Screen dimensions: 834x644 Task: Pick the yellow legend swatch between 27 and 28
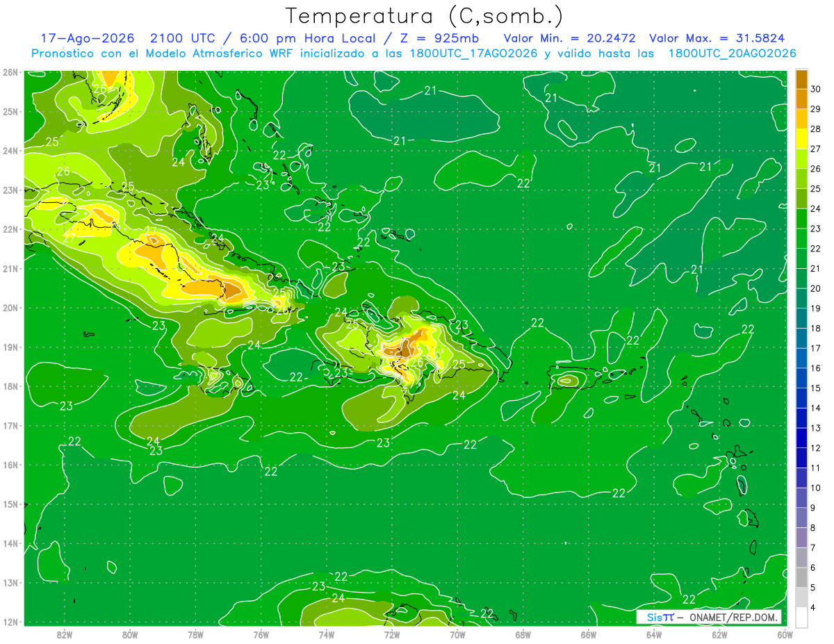point(801,139)
